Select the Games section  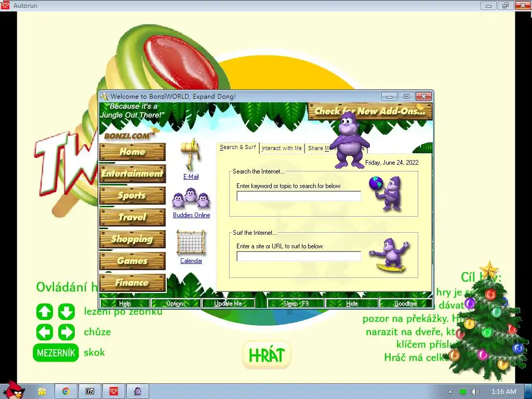tap(132, 261)
